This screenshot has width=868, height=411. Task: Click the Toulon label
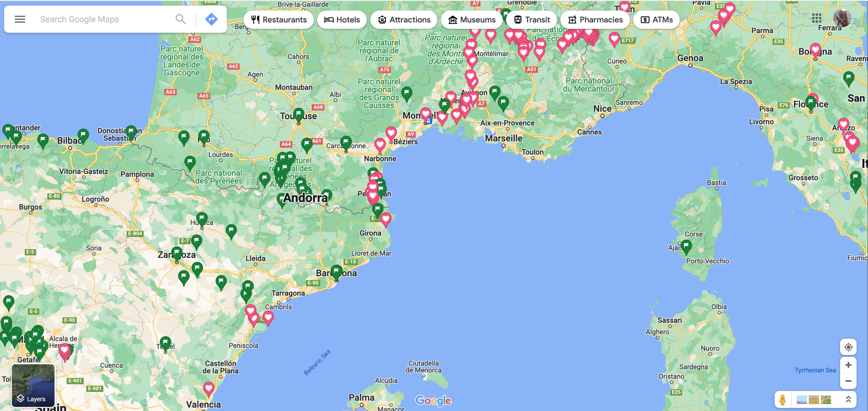click(533, 152)
